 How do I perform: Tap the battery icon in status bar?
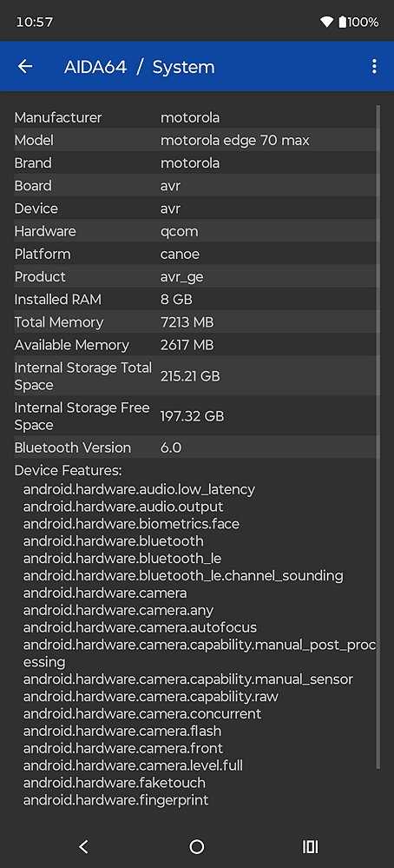pos(343,22)
